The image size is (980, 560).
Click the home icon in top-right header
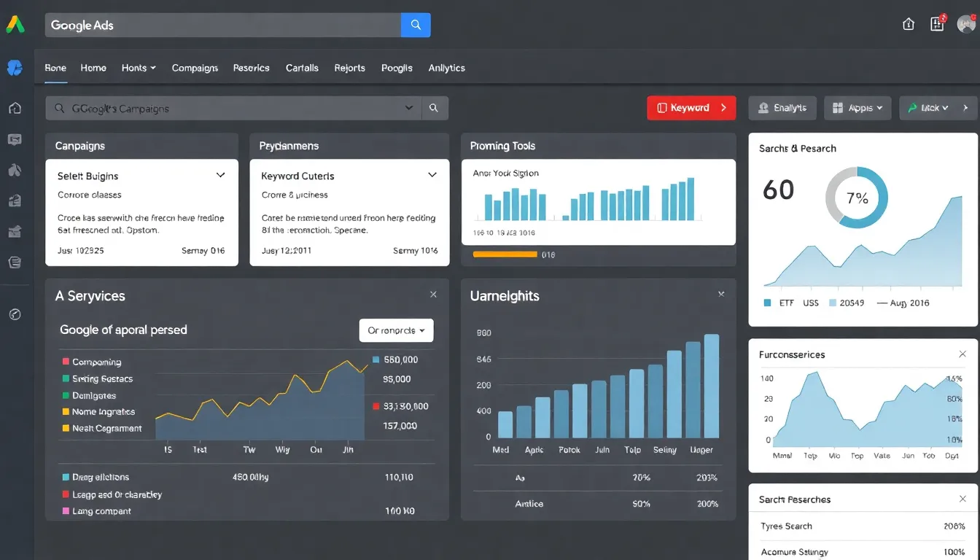(909, 24)
